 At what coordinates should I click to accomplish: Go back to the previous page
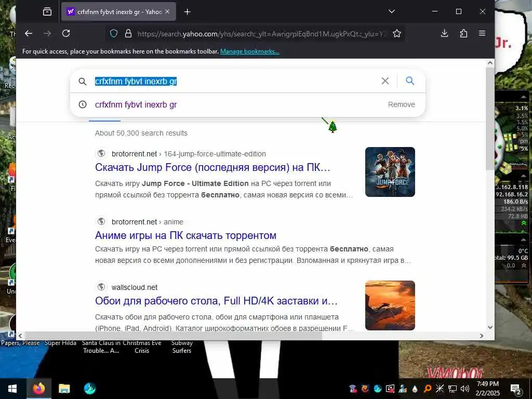click(29, 33)
